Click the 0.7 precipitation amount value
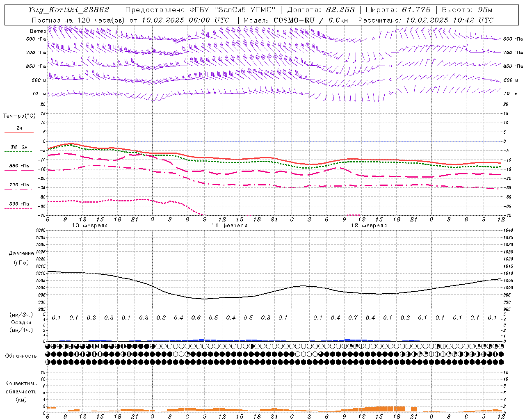Viewport: 525px width, 420px height. pyautogui.click(x=353, y=317)
